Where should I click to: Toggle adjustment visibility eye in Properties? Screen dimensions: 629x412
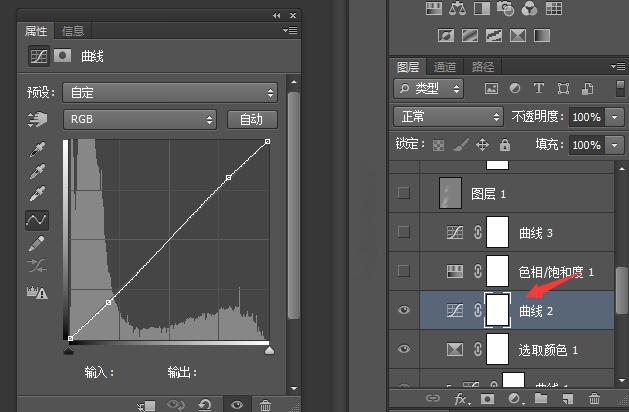tap(237, 405)
